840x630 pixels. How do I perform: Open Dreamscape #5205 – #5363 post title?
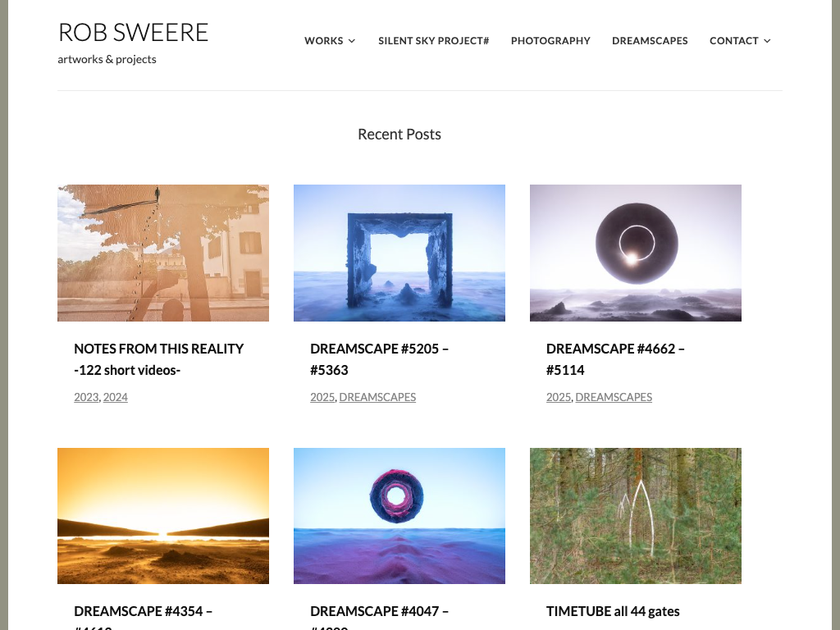(379, 359)
